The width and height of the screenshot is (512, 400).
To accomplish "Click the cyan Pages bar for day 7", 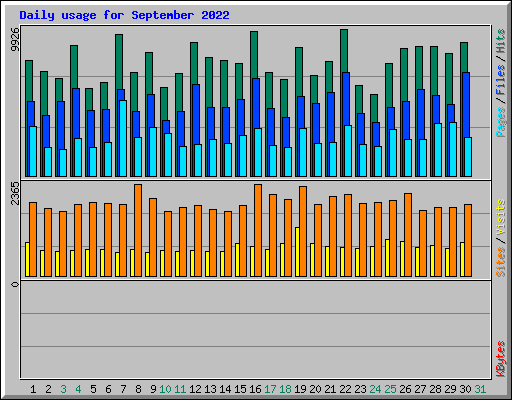I will pyautogui.click(x=123, y=138).
